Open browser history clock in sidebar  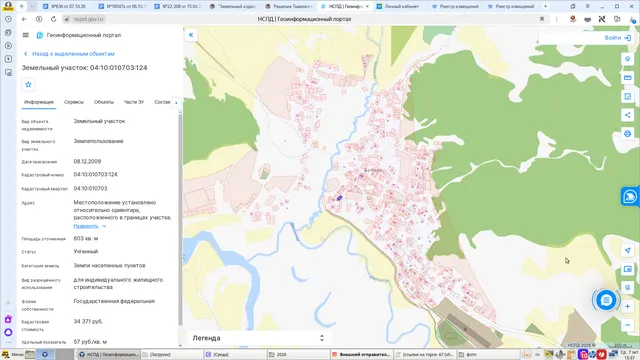coord(8,19)
